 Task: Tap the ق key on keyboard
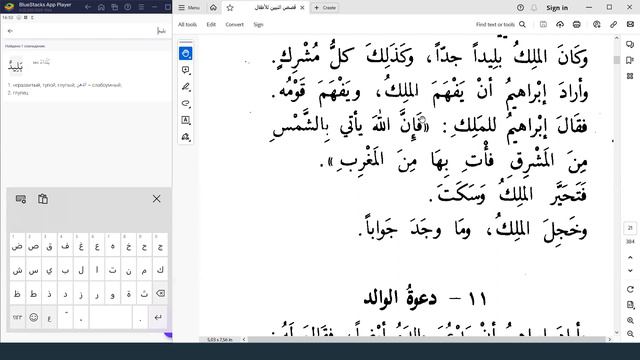point(49,246)
